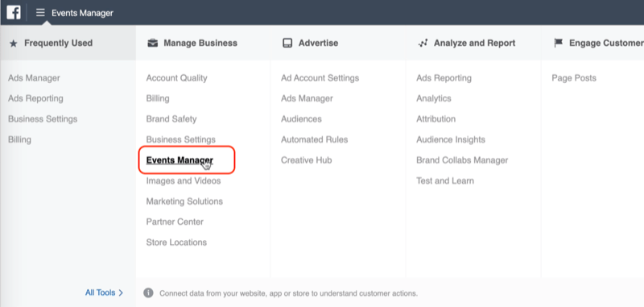Click the Analyze and Report chart icon
Viewport: 644px width, 307px height.
(423, 44)
